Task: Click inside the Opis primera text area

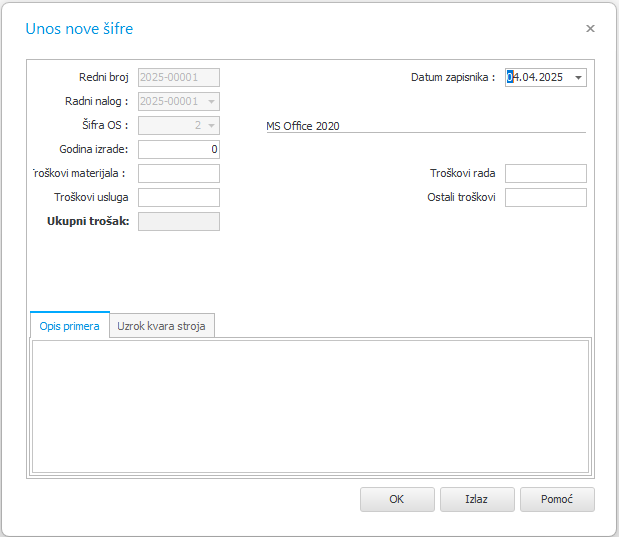Action: click(310, 407)
